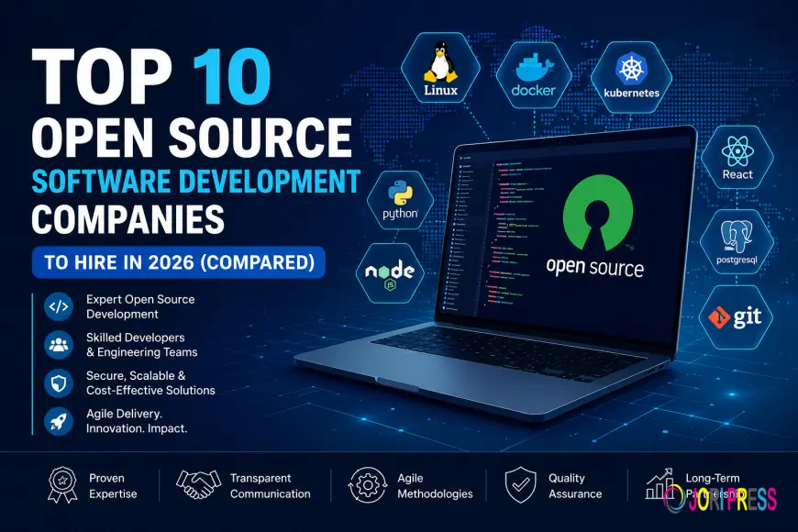The width and height of the screenshot is (798, 532).
Task: Click the code brackets icon beside Expert Open Source
Action: point(59,306)
